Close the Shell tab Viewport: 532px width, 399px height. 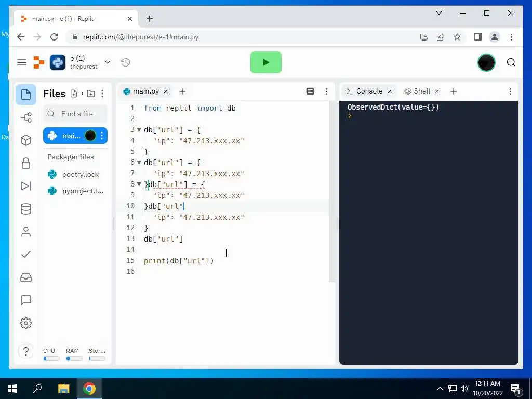(x=437, y=91)
